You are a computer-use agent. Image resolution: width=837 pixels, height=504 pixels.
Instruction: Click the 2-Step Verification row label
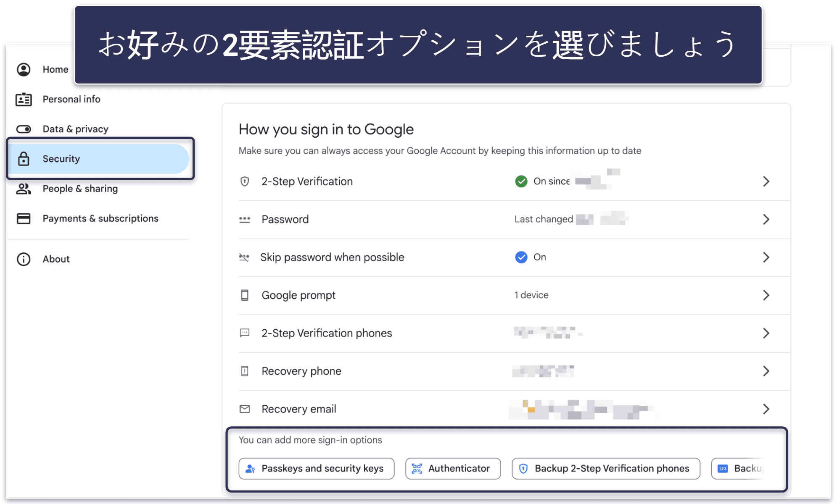307,181
